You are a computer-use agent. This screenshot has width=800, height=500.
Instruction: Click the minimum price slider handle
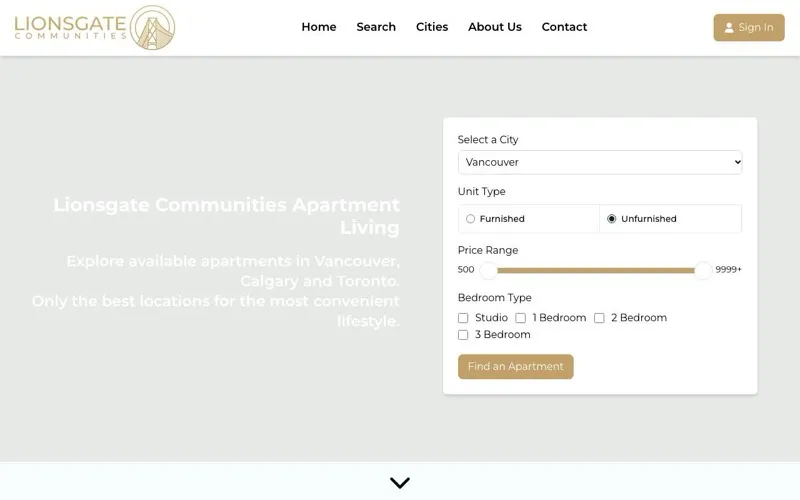pyautogui.click(x=488, y=270)
